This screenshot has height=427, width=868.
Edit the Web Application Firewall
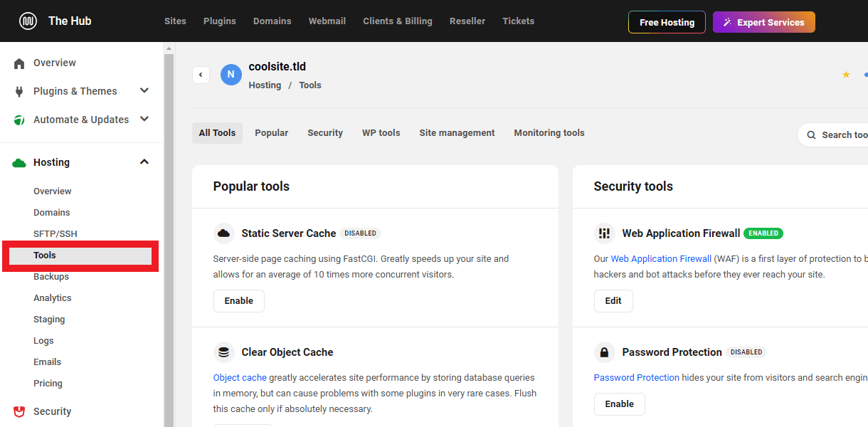(613, 301)
